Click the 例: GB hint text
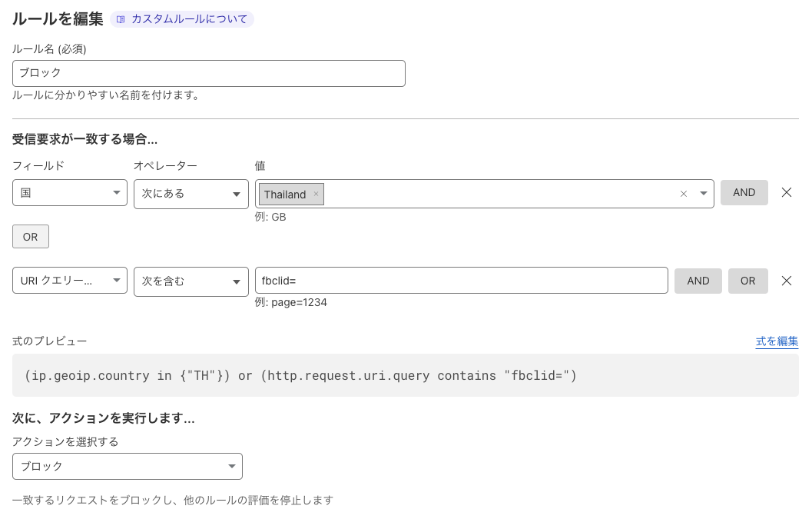 click(x=270, y=217)
